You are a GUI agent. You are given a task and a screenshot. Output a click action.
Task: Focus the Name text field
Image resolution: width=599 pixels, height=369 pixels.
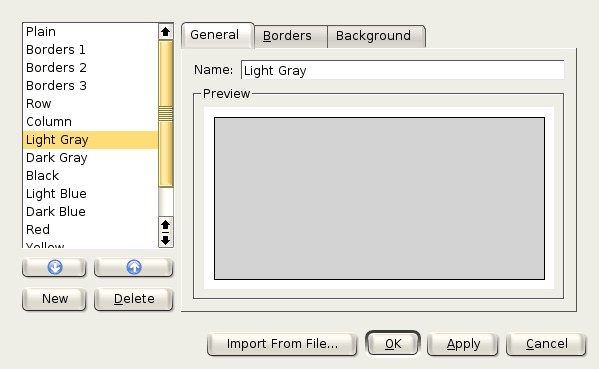tap(402, 70)
